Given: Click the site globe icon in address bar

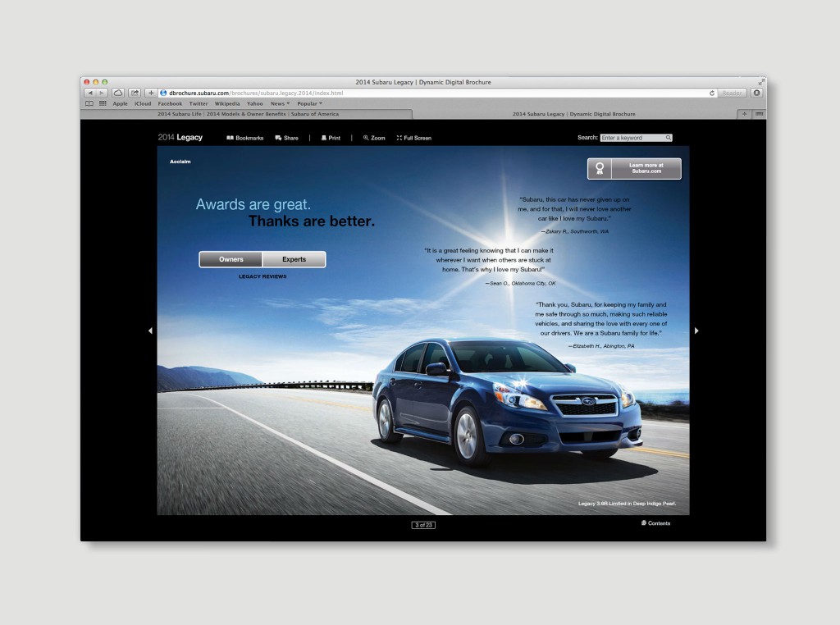Looking at the screenshot, I should click(x=164, y=94).
